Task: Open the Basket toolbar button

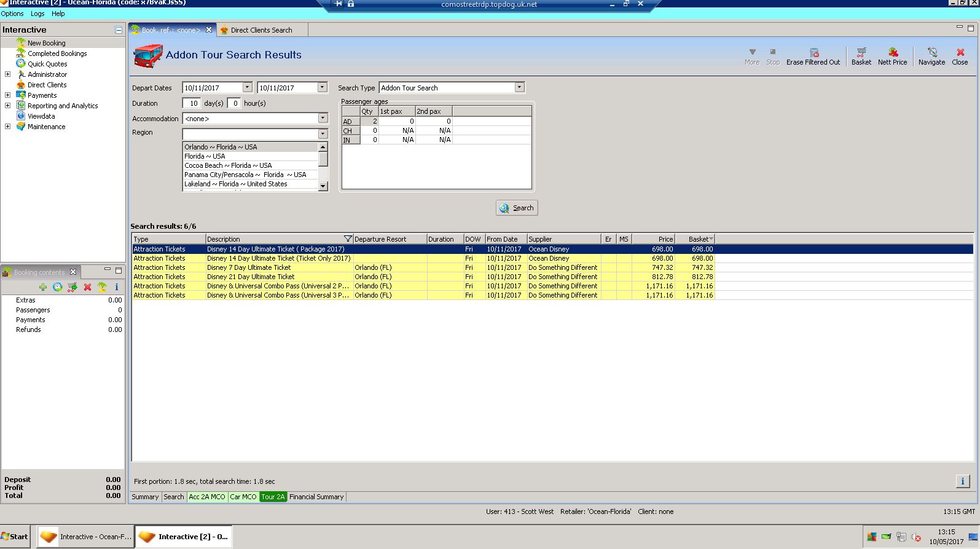Action: tap(861, 57)
